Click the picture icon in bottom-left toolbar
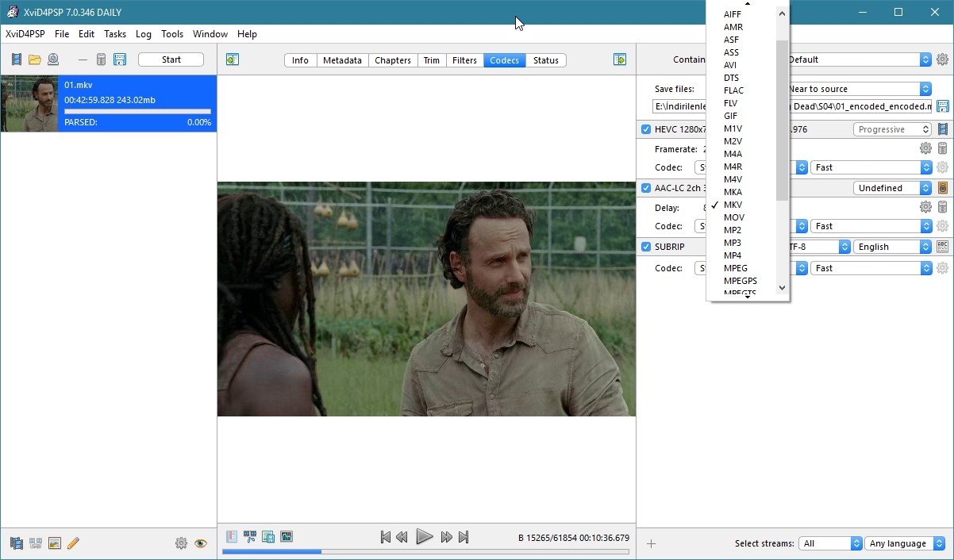The height and width of the screenshot is (560, 954). coord(55,543)
